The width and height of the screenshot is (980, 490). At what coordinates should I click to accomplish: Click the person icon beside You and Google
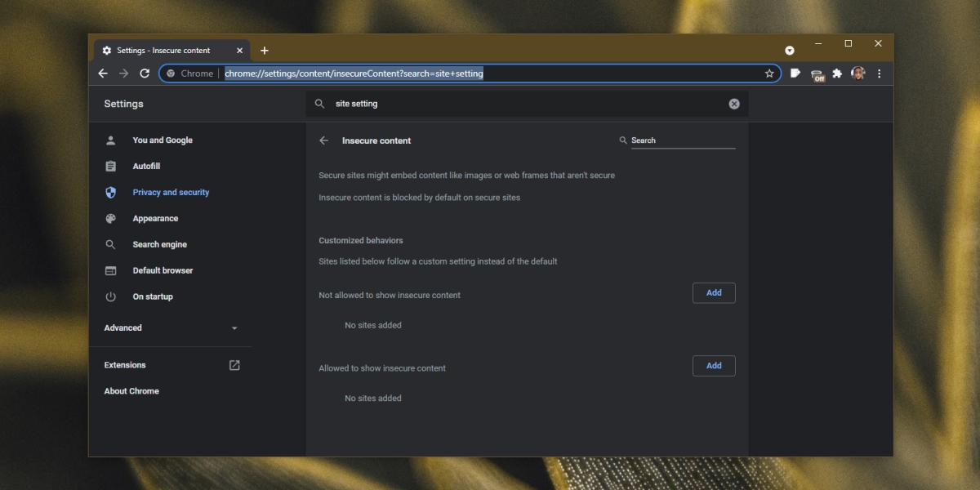coord(111,140)
